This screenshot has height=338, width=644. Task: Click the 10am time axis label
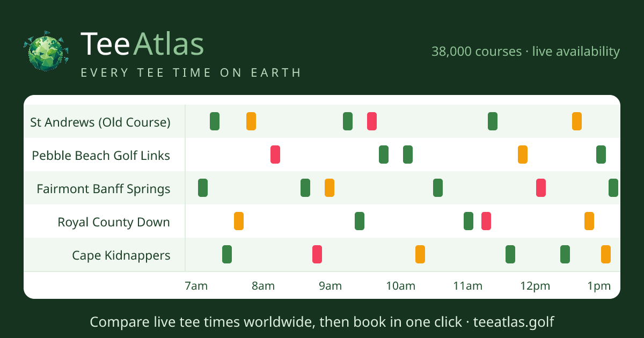point(401,286)
